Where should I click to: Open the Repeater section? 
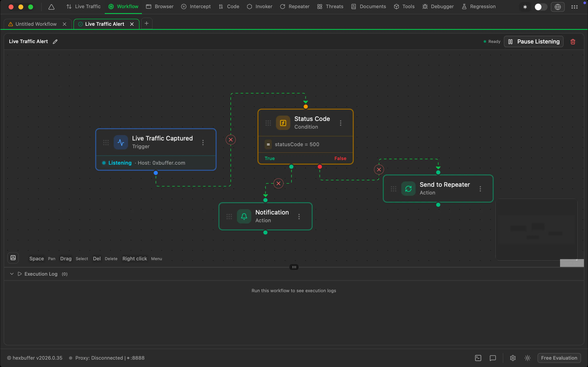pyautogui.click(x=295, y=7)
